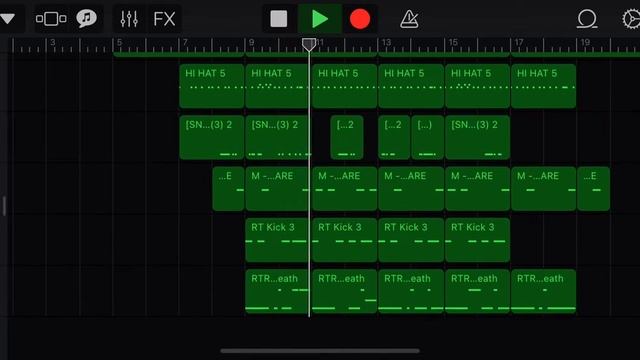Select RT Kick 3 region at bar 11

coord(344,240)
